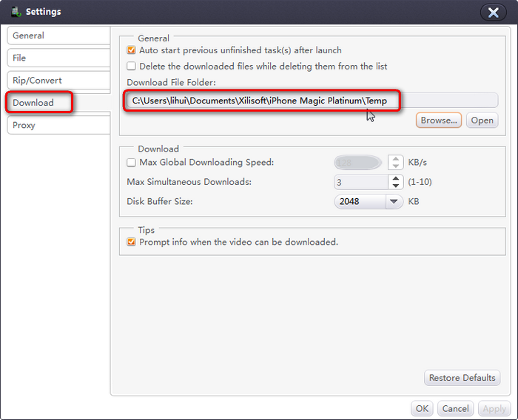Click Restore Defaults
Screen dimensions: 518x420
[462, 378]
